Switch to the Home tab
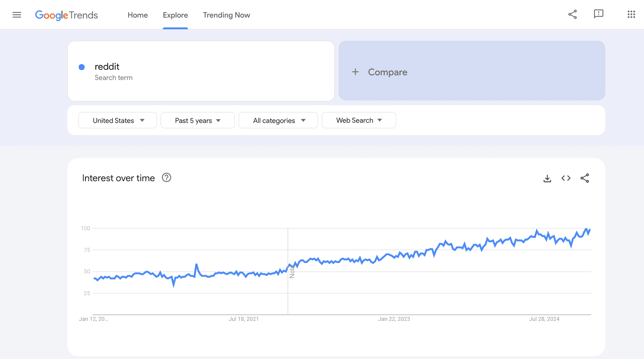The height and width of the screenshot is (359, 644). 138,15
